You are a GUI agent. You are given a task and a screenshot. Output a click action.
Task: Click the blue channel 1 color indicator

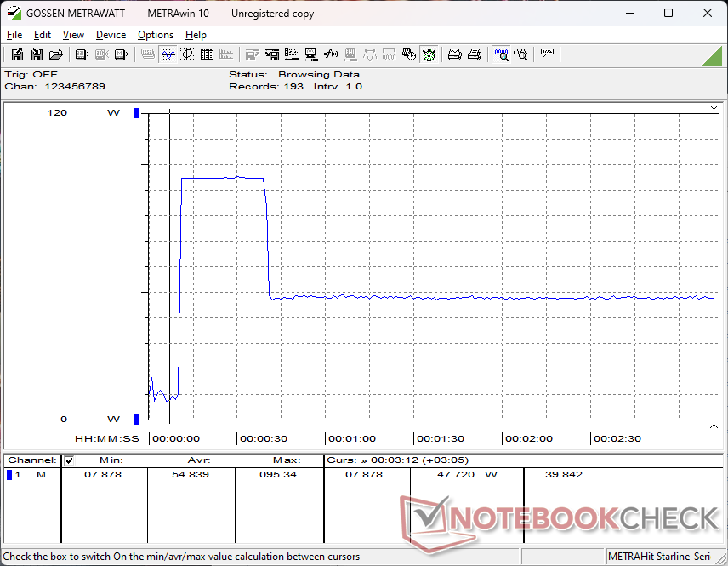(9, 475)
